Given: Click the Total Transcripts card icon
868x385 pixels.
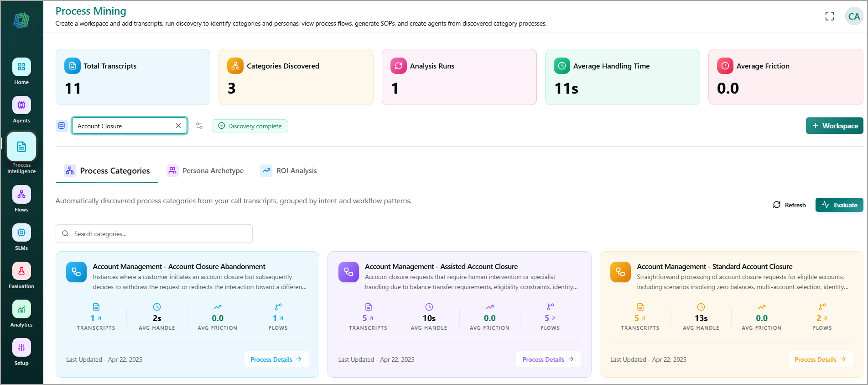Looking at the screenshot, I should pyautogui.click(x=72, y=66).
